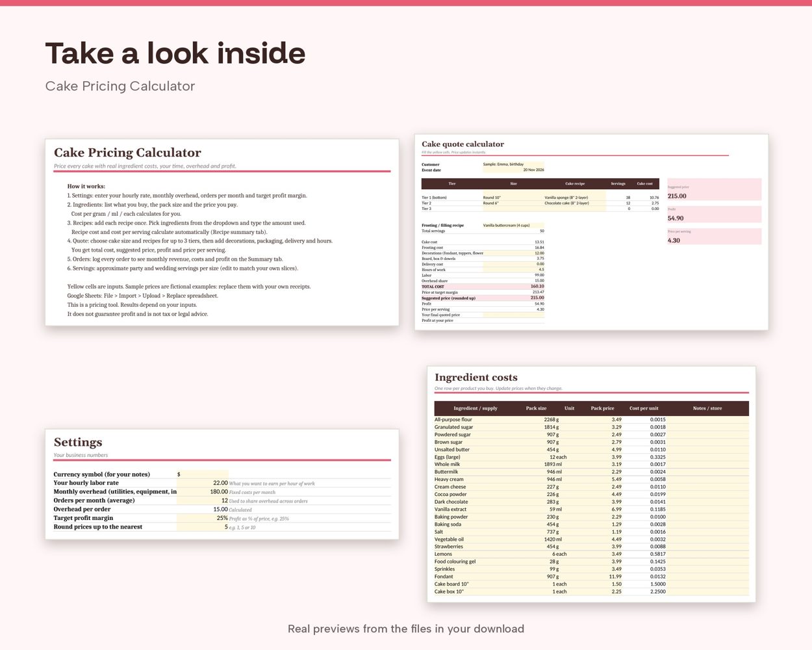The image size is (812, 650).
Task: Click the 'Take a look inside' headline
Action: [175, 53]
